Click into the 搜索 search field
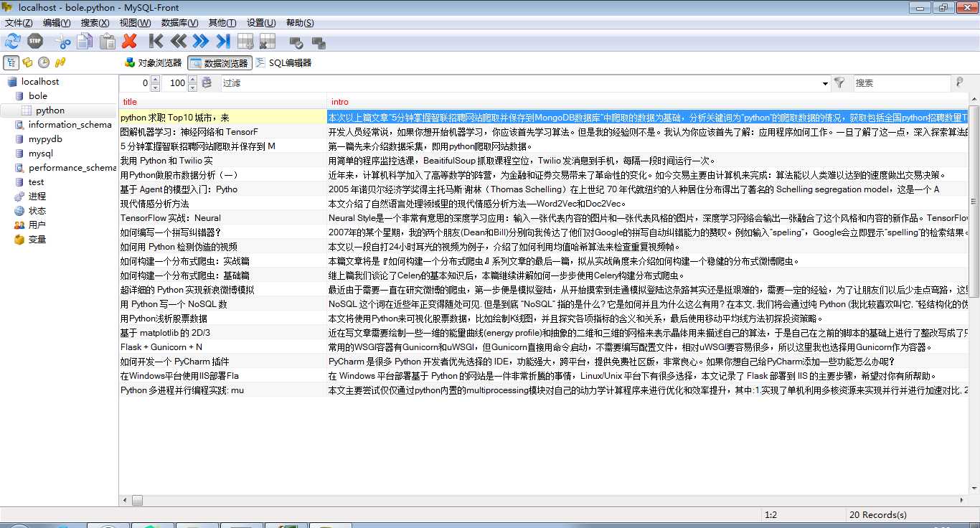The width and height of the screenshot is (980, 528). (901, 83)
